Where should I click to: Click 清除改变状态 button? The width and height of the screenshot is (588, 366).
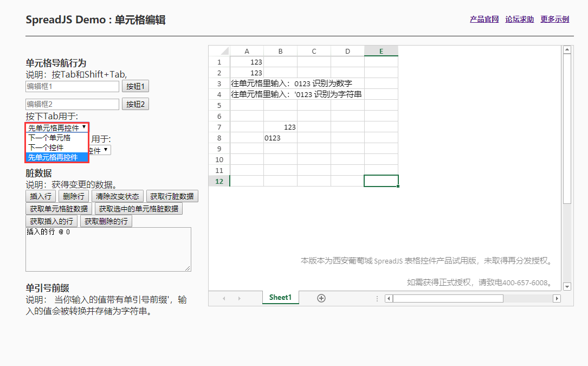tap(118, 196)
